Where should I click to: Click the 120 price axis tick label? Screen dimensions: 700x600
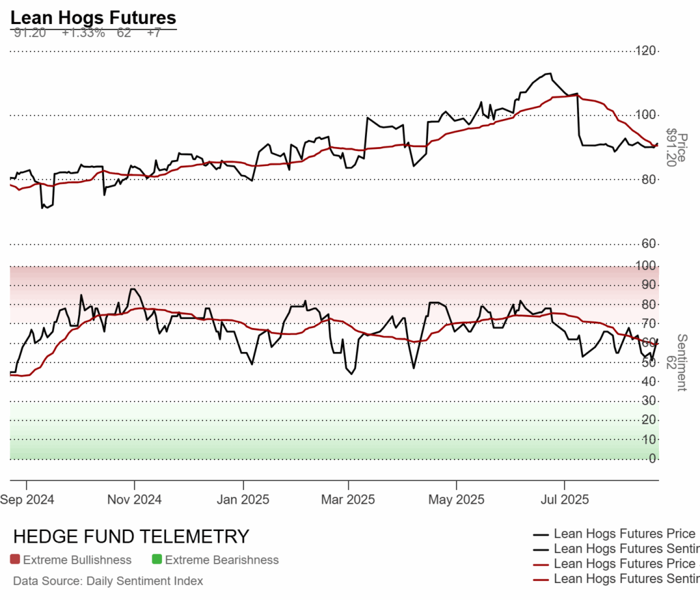[646, 51]
